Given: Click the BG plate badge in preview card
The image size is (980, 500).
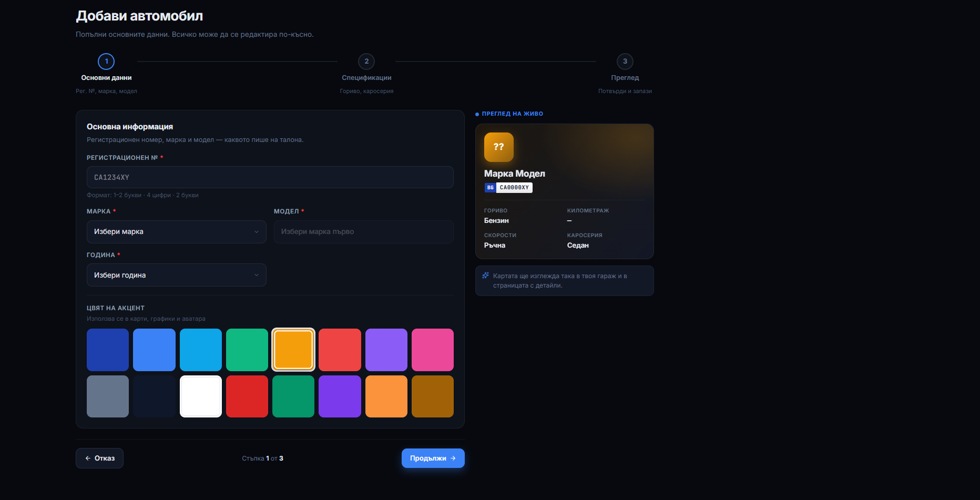Looking at the screenshot, I should click(508, 188).
